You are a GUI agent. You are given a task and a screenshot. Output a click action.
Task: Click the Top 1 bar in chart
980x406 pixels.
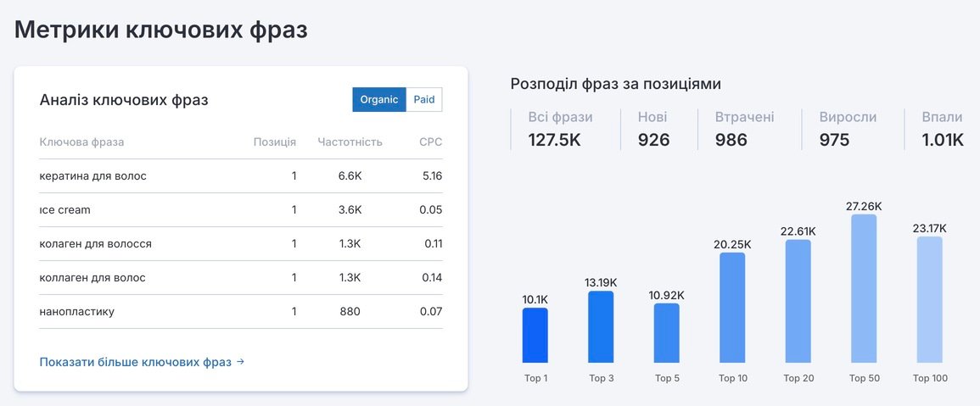pyautogui.click(x=535, y=336)
